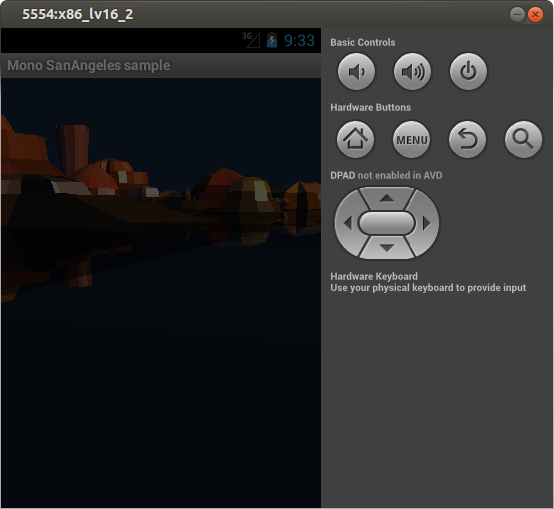Click the emulator power button
554x509 pixels.
pos(468,71)
